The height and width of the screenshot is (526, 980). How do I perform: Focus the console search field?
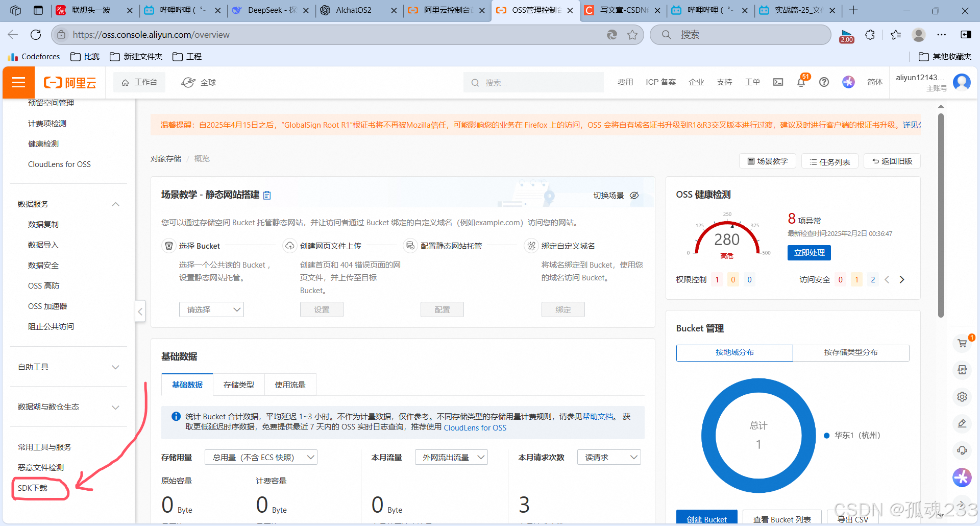(x=533, y=82)
